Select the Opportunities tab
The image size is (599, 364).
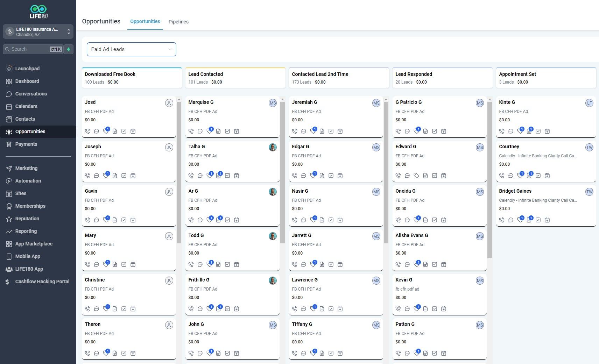click(x=145, y=21)
